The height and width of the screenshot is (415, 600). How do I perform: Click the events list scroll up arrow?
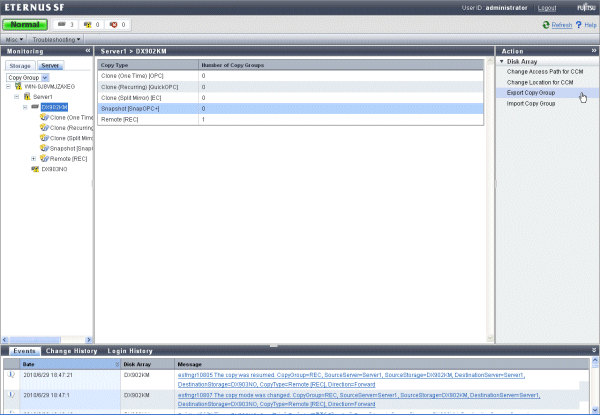(595, 360)
